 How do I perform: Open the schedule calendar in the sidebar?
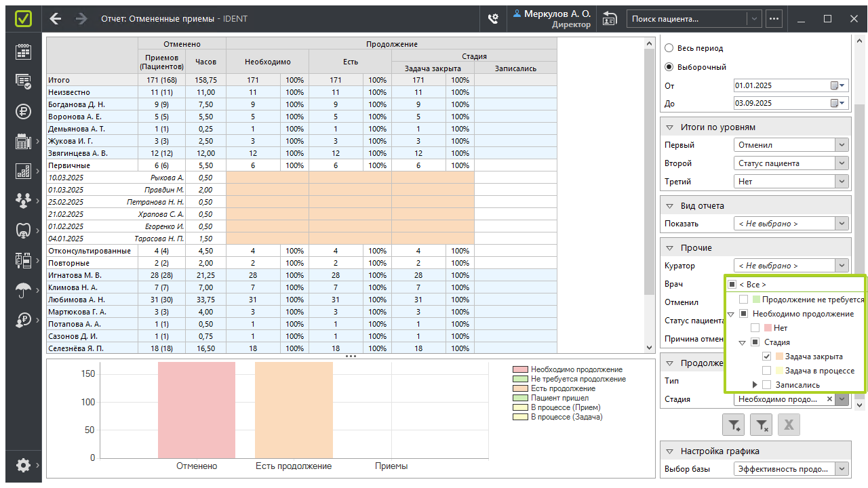click(x=23, y=52)
